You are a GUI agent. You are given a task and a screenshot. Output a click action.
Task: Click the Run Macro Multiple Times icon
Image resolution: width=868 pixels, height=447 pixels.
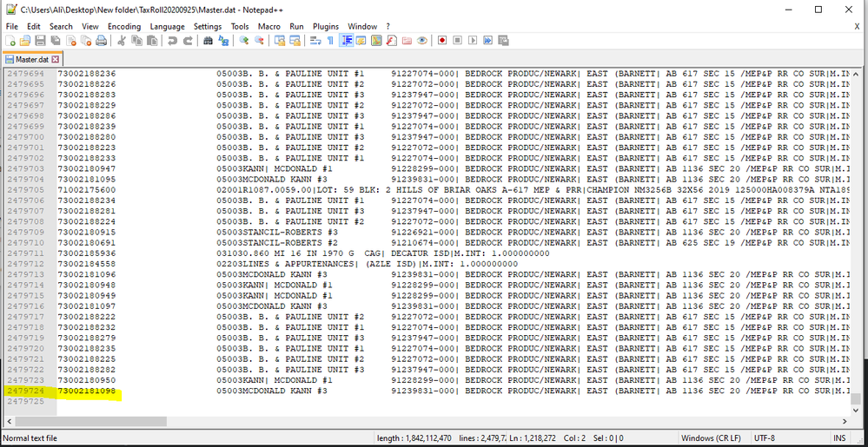tap(487, 41)
